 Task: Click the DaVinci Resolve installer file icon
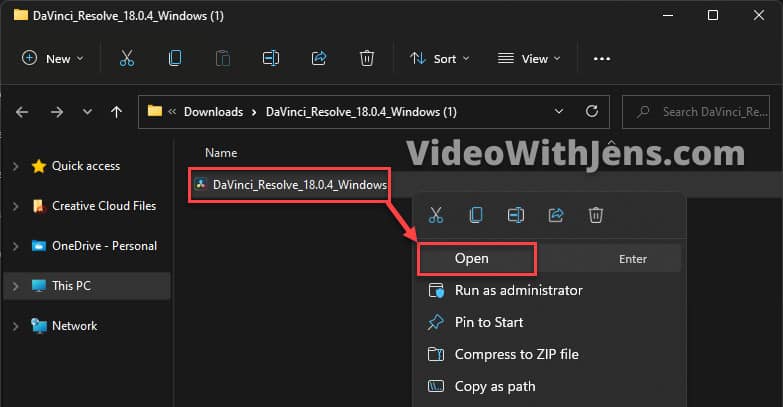201,184
